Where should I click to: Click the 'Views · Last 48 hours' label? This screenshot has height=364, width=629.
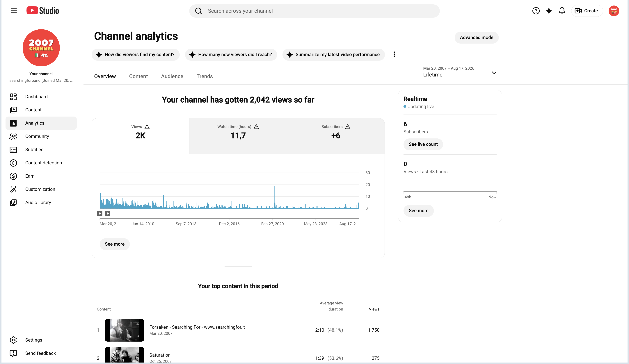(425, 172)
